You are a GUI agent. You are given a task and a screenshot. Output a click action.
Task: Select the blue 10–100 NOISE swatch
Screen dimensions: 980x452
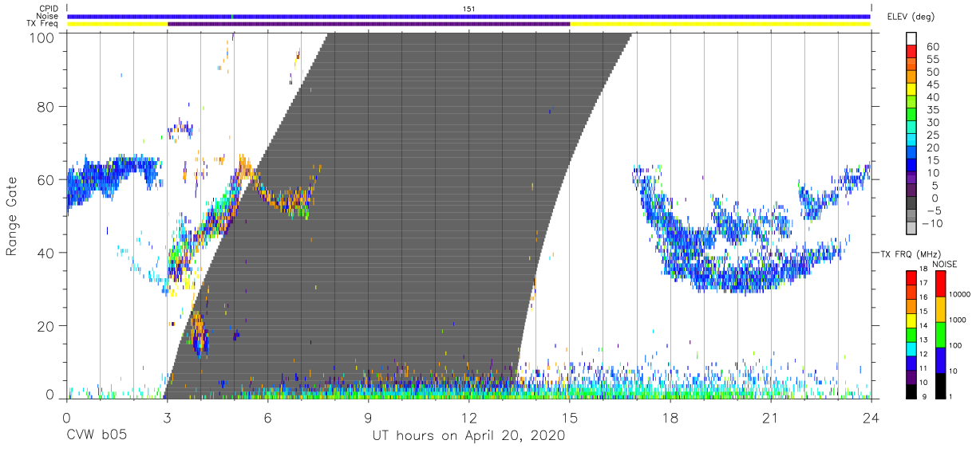(940, 360)
